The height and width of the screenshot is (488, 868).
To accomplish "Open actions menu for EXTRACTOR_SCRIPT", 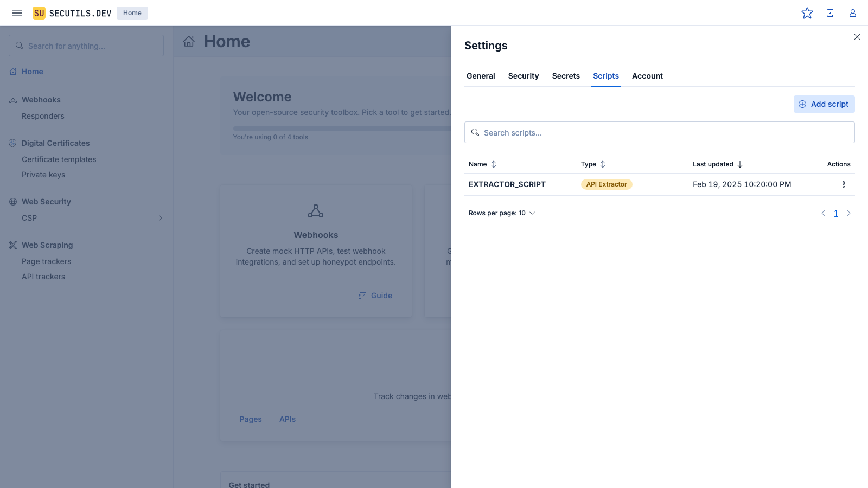I will [x=844, y=184].
